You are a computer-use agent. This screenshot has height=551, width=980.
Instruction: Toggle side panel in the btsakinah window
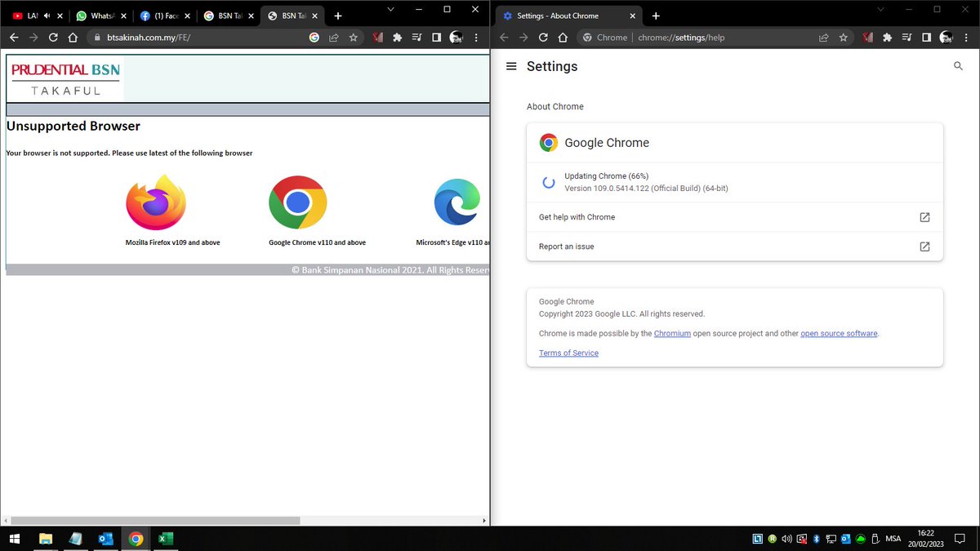click(436, 38)
